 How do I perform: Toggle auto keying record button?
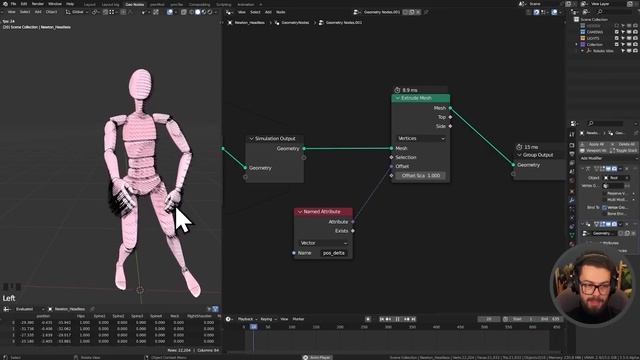[368, 319]
